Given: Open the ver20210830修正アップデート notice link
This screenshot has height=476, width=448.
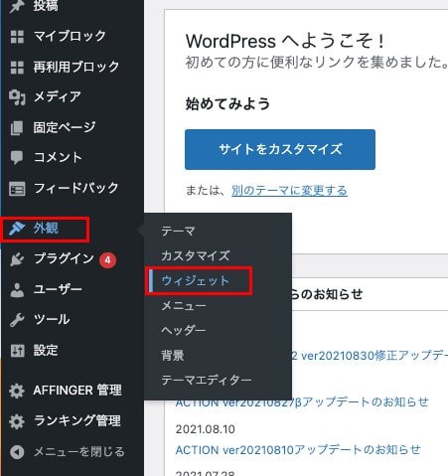Looking at the screenshot, I should coord(370,356).
